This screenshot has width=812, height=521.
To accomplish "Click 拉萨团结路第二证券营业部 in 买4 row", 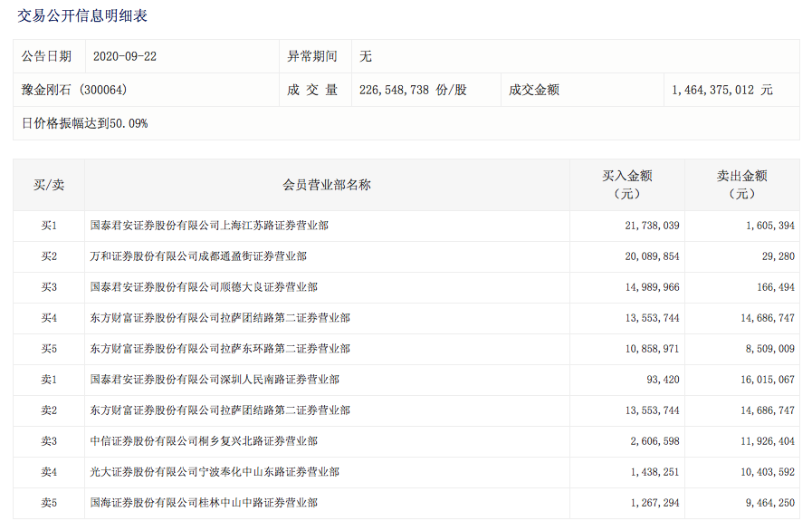I will click(x=220, y=318).
